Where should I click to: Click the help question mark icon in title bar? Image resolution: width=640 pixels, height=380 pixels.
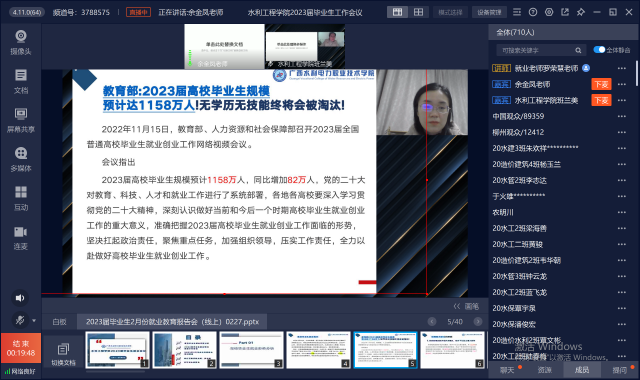533,12
